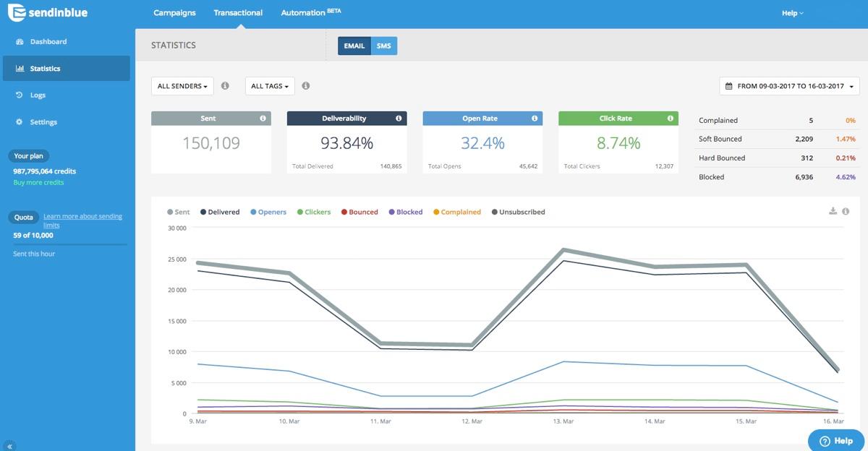Open the date range picker dropdown

tap(789, 86)
